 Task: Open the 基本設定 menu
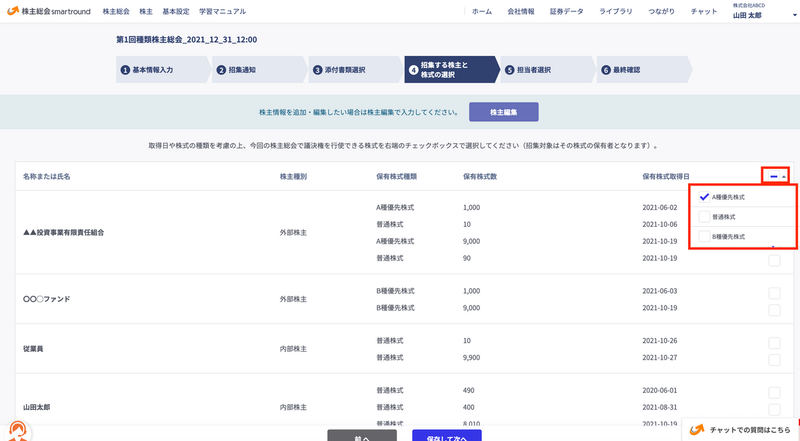click(176, 11)
